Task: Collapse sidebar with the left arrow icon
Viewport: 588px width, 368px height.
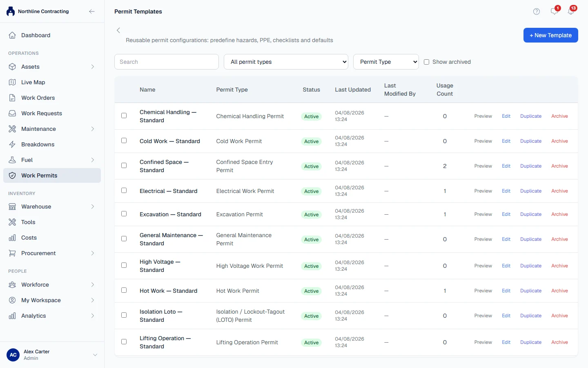Action: [92, 11]
